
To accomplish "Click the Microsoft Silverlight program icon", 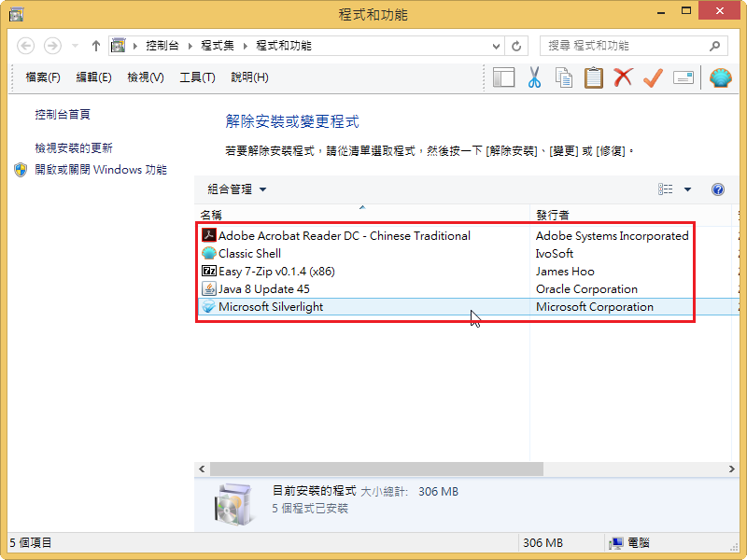I will coord(208,307).
